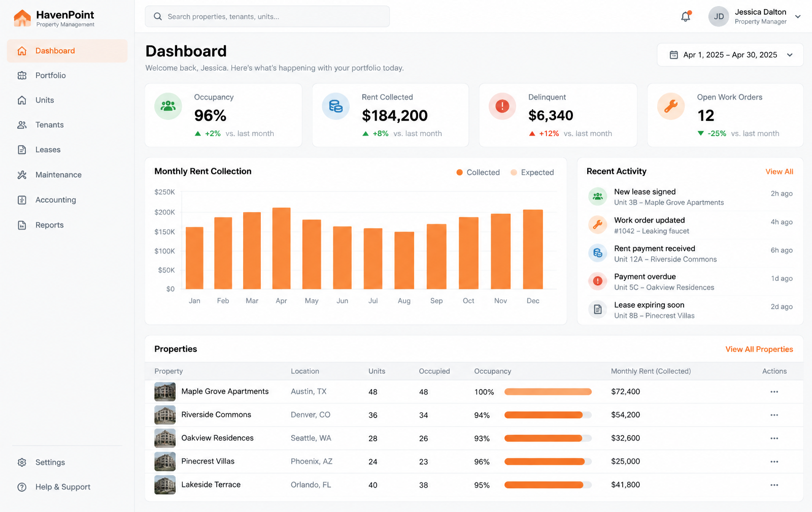Click the New lease signed activity icon
The height and width of the screenshot is (512, 812).
(598, 196)
